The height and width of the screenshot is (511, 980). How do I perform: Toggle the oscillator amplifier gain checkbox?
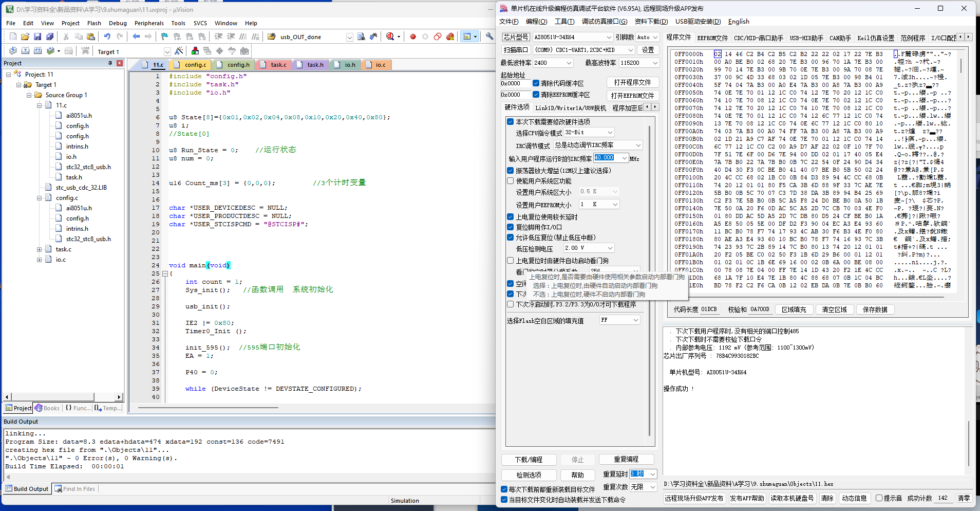click(x=510, y=171)
